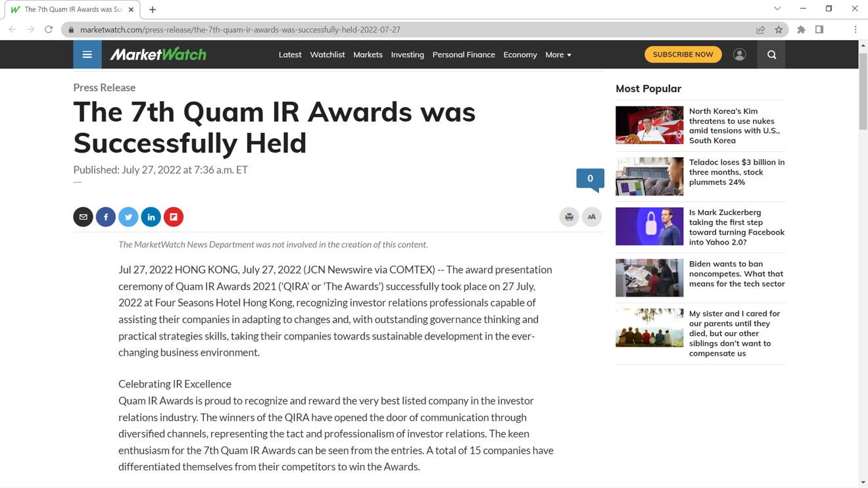Click Teladoc article thumbnail
Image resolution: width=868 pixels, height=488 pixels.
coord(650,176)
